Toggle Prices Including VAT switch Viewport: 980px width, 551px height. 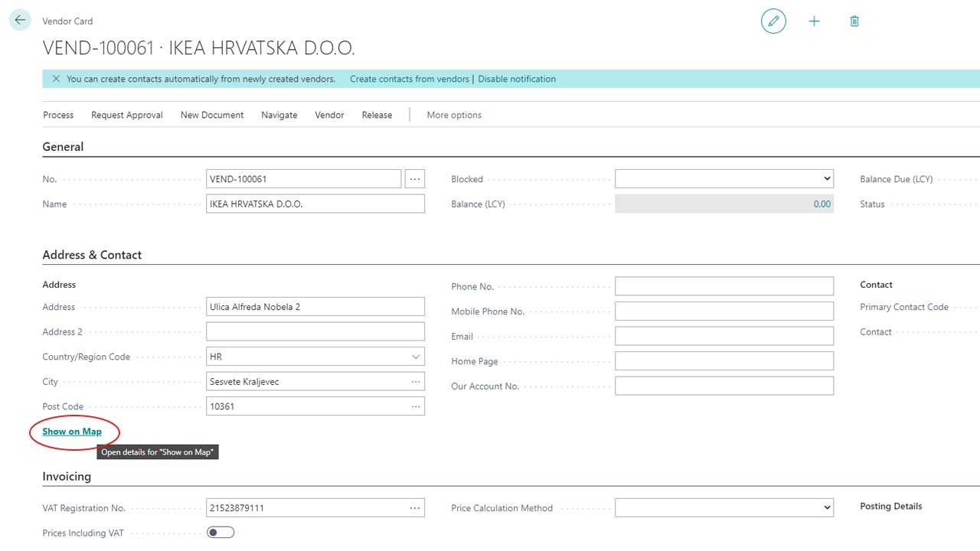[220, 533]
